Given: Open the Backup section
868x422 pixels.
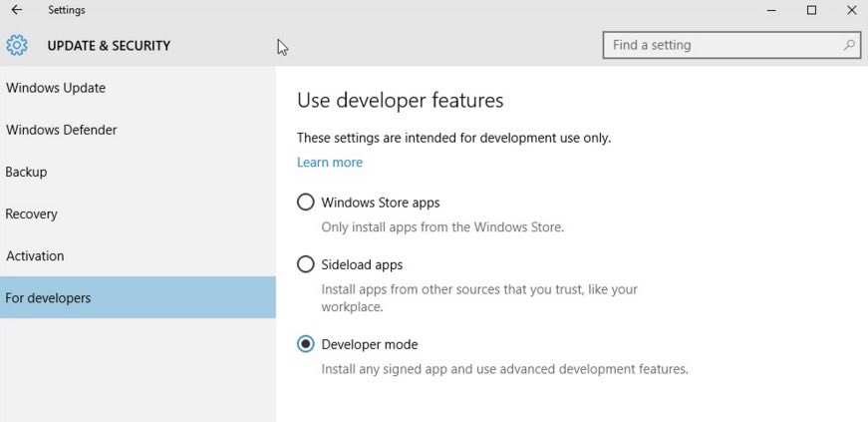Looking at the screenshot, I should (27, 172).
